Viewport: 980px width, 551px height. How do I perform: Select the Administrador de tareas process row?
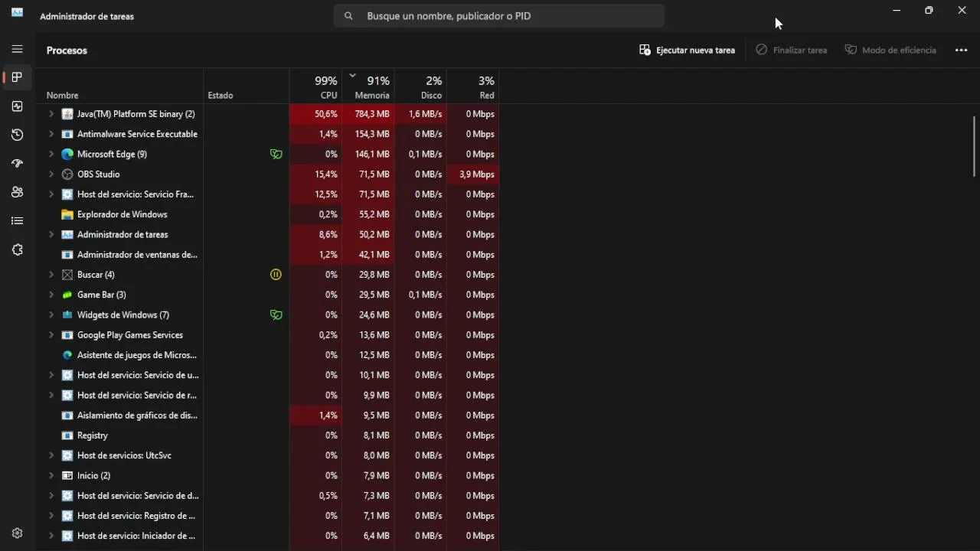pyautogui.click(x=267, y=234)
